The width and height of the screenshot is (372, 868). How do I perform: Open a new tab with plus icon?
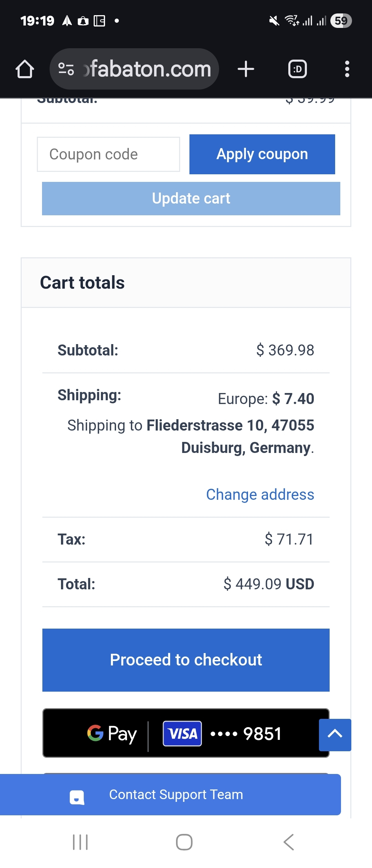(246, 69)
